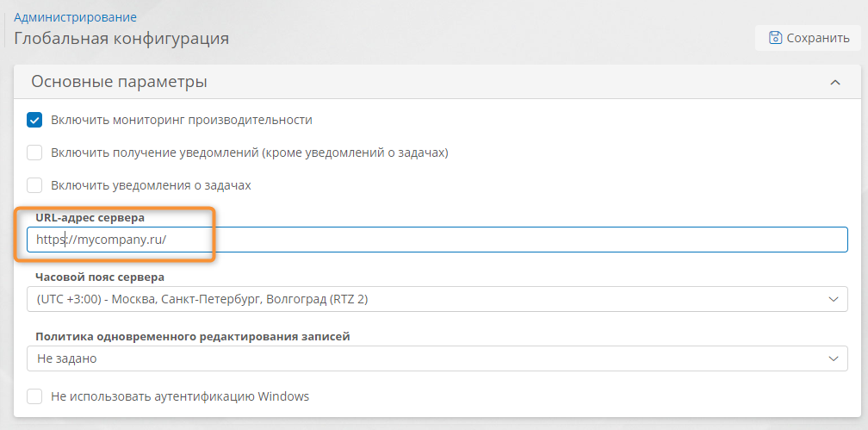Open the Администрирование breadcrumb link
Viewport: 868px width, 430px height.
[x=75, y=17]
